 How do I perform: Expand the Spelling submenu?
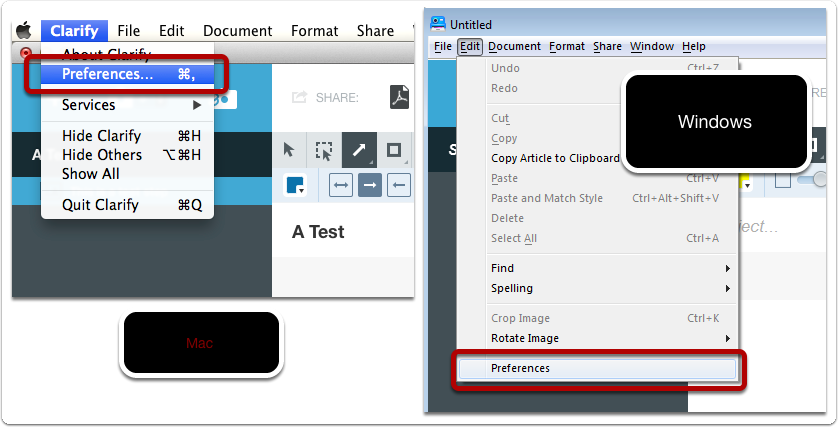[598, 288]
